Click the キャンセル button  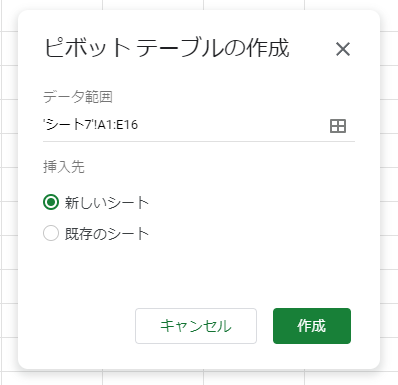(196, 326)
